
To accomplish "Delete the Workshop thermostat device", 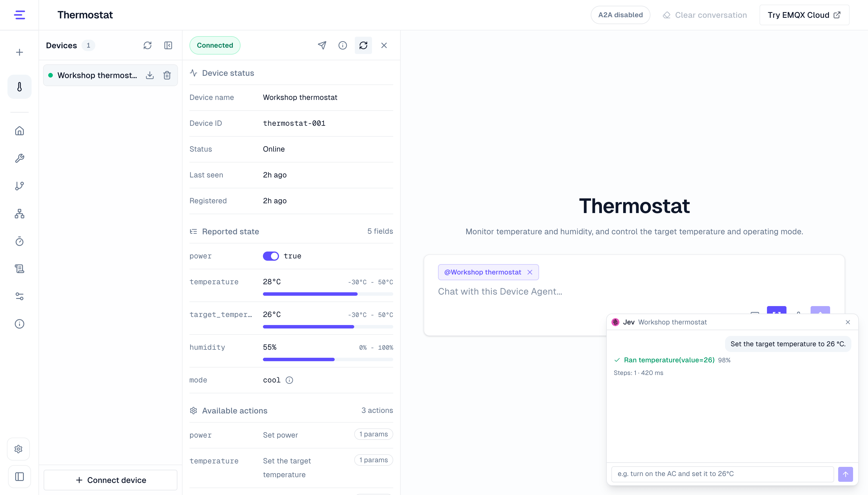I will tap(167, 75).
